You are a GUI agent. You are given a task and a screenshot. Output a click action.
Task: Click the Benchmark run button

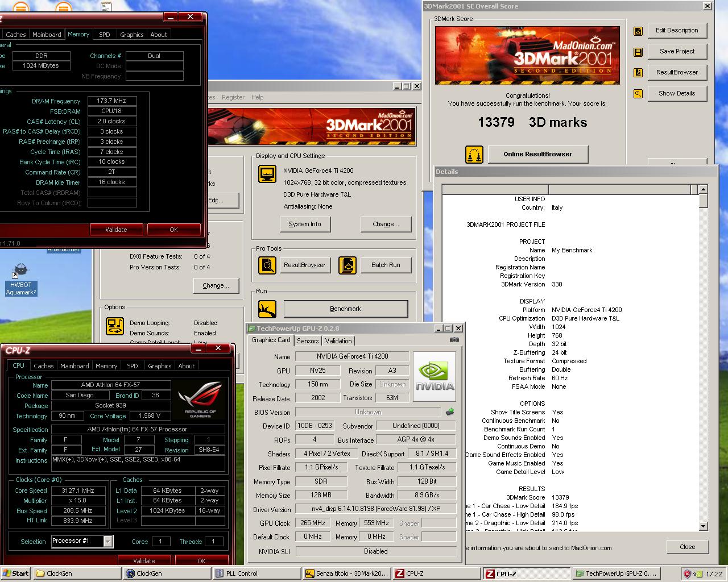(x=345, y=309)
